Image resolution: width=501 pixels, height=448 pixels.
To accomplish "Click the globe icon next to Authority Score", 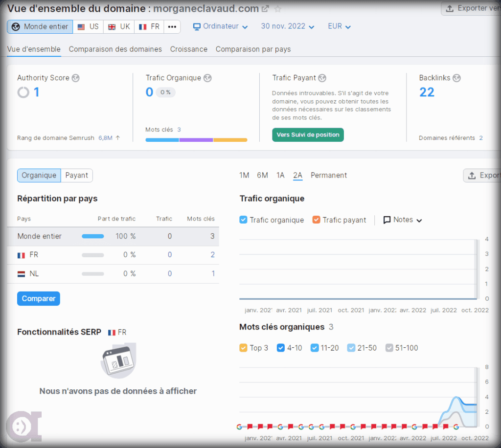I will click(75, 78).
